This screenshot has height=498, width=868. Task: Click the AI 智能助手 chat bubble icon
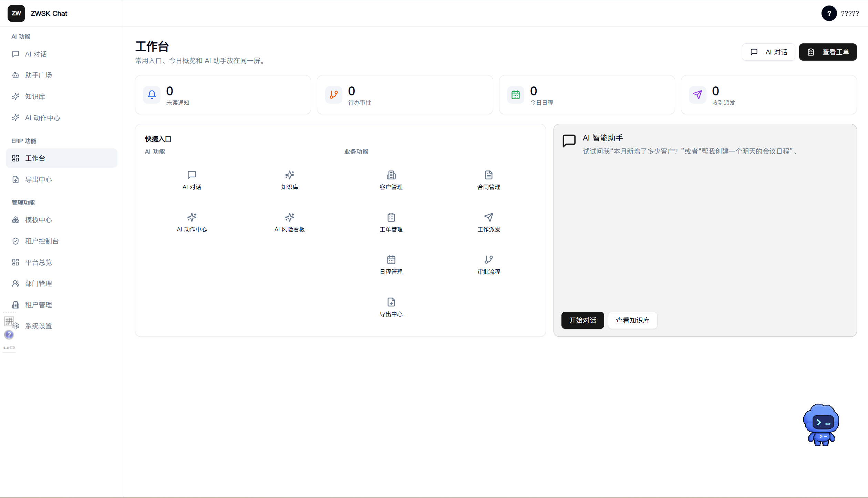(x=569, y=141)
